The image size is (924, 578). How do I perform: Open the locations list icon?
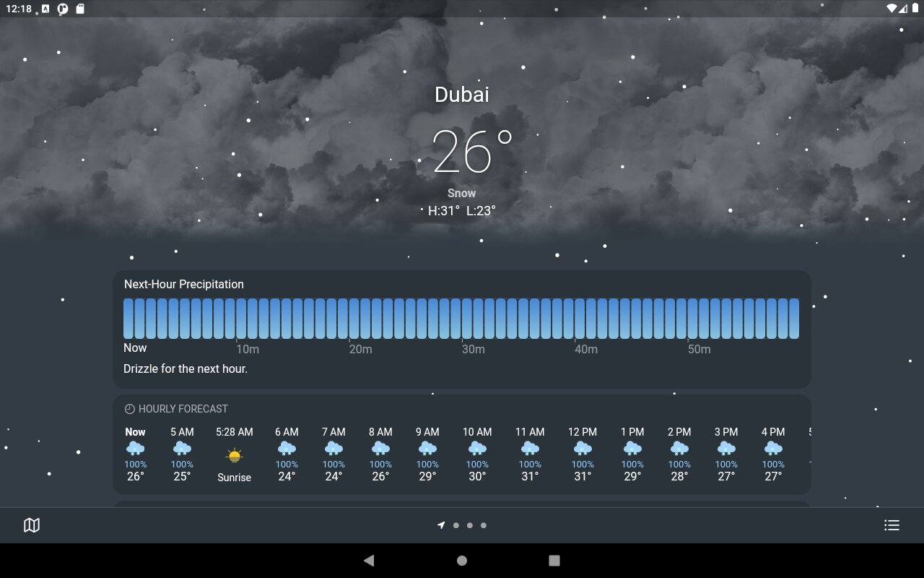coord(892,525)
